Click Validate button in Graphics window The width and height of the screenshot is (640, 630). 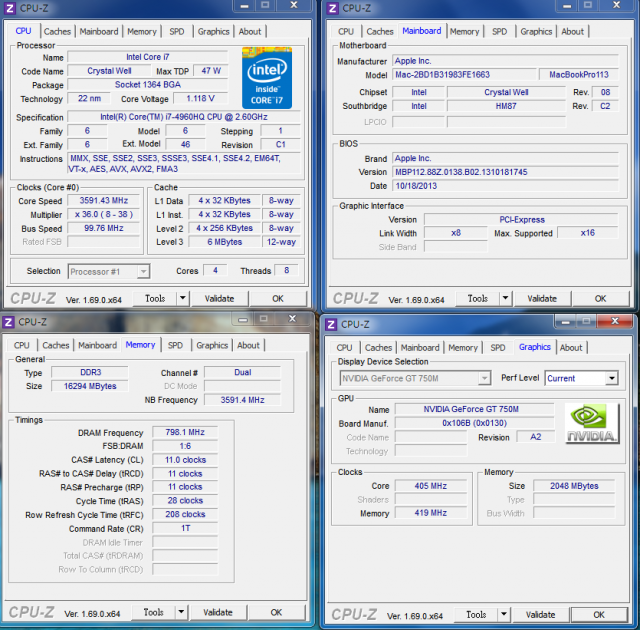(540, 614)
